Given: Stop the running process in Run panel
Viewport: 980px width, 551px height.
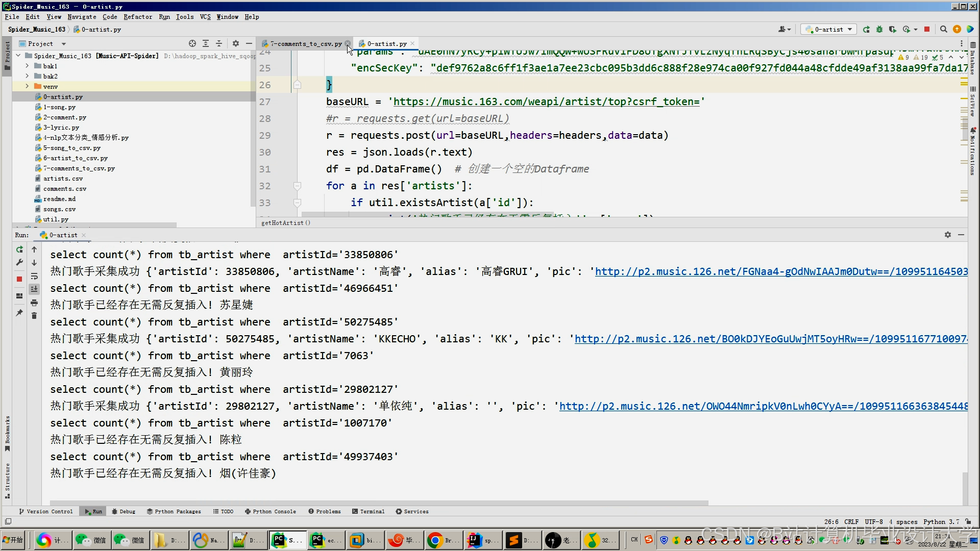Looking at the screenshot, I should [19, 279].
